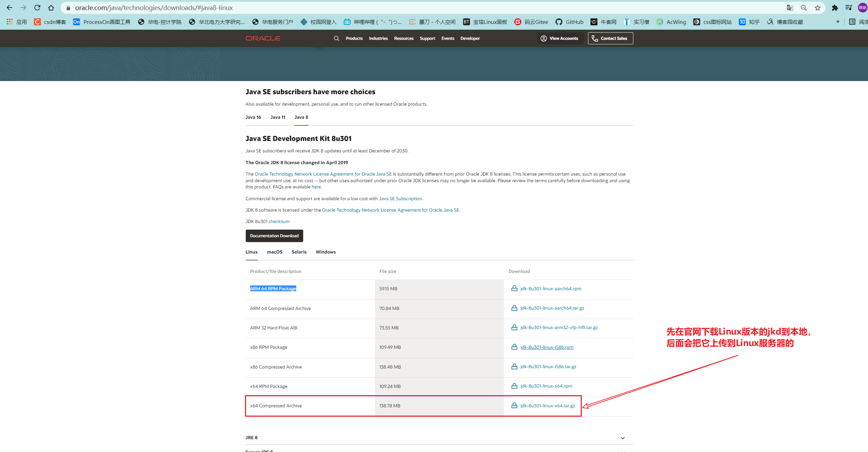Open the 码云Gitee bookmark
Image resolution: width=868 pixels, height=452 pixels.
531,22
